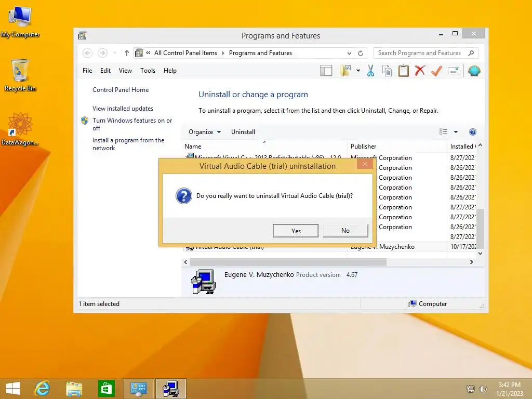Viewport: 532px width, 399px height.
Task: Go forward with the Forward arrow
Action: click(102, 53)
